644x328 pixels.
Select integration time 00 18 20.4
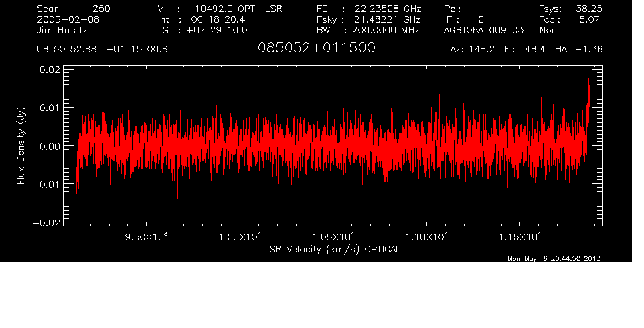(218, 19)
